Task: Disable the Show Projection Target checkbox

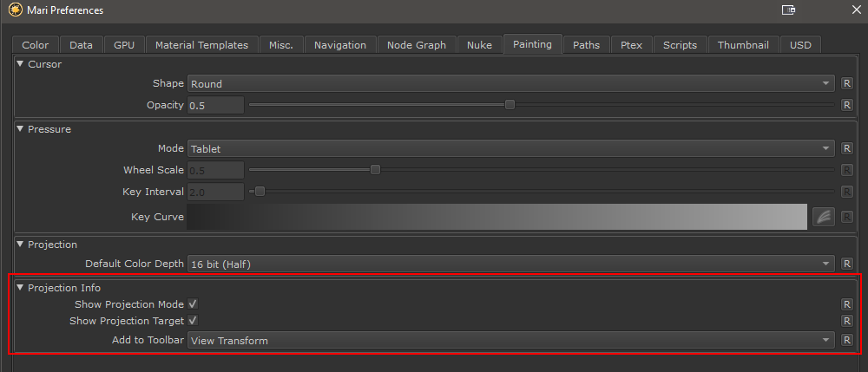Action: pyautogui.click(x=194, y=321)
